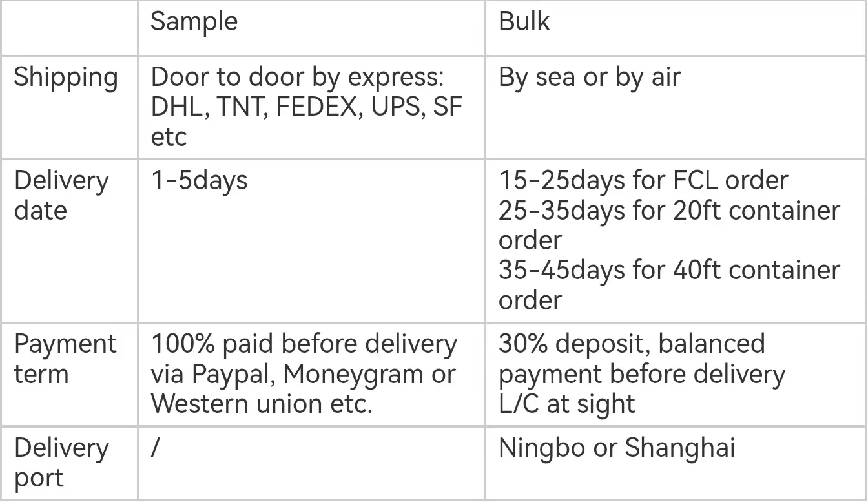The height and width of the screenshot is (502, 868).
Task: Click '15-25days for FCL order' text
Action: 643,180
